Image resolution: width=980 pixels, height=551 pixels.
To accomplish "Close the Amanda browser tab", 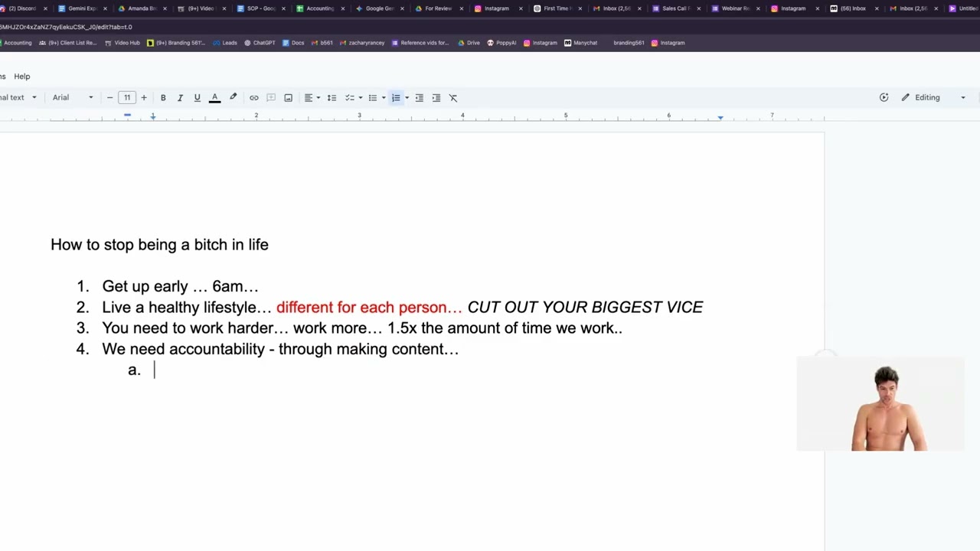I will (165, 8).
